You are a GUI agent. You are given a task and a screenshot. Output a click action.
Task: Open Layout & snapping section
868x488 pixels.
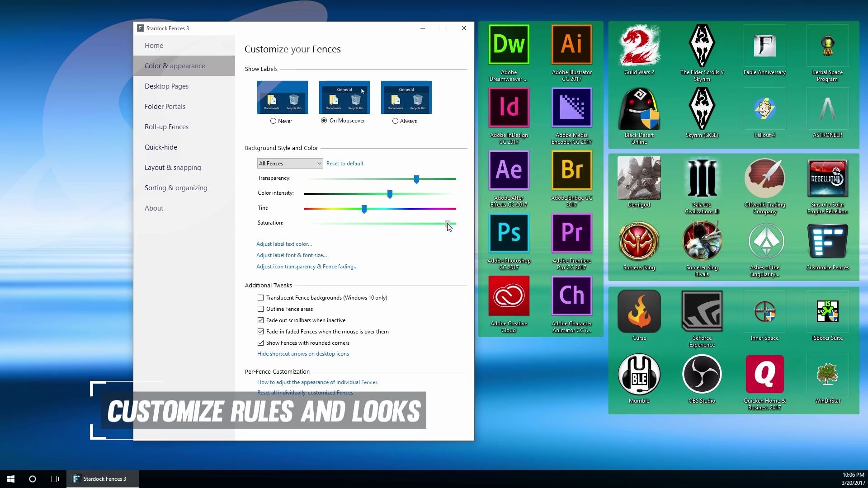184,168
